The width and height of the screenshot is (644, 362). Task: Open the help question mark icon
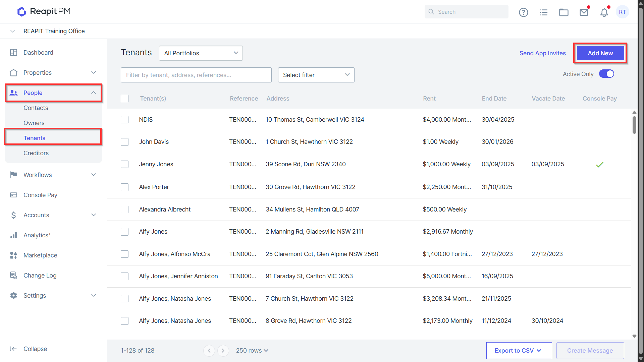point(523,12)
